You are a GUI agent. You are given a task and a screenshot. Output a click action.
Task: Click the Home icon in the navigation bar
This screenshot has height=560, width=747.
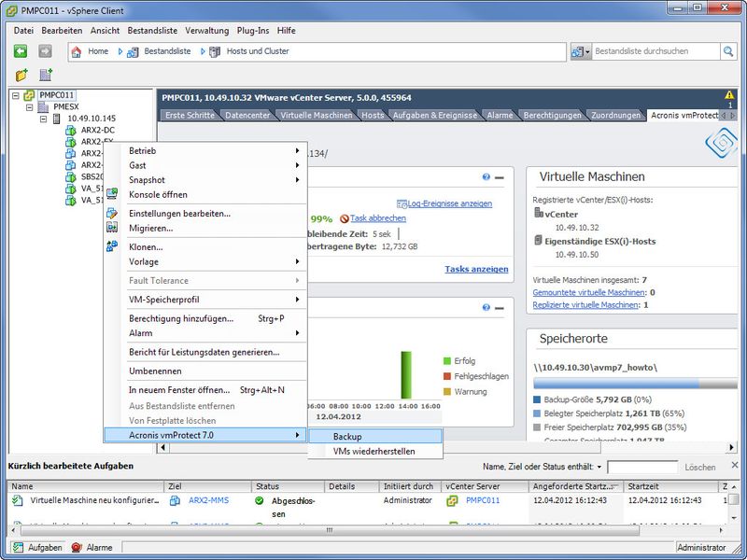click(77, 53)
